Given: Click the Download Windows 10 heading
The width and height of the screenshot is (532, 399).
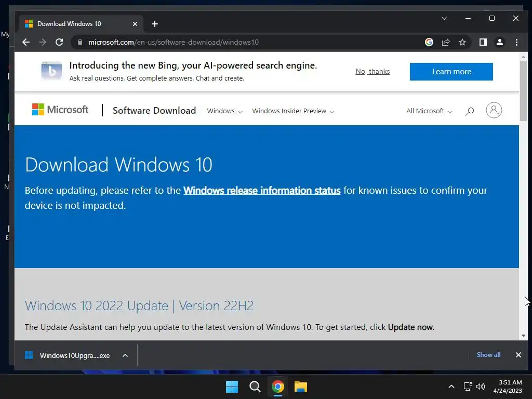Looking at the screenshot, I should [118, 165].
